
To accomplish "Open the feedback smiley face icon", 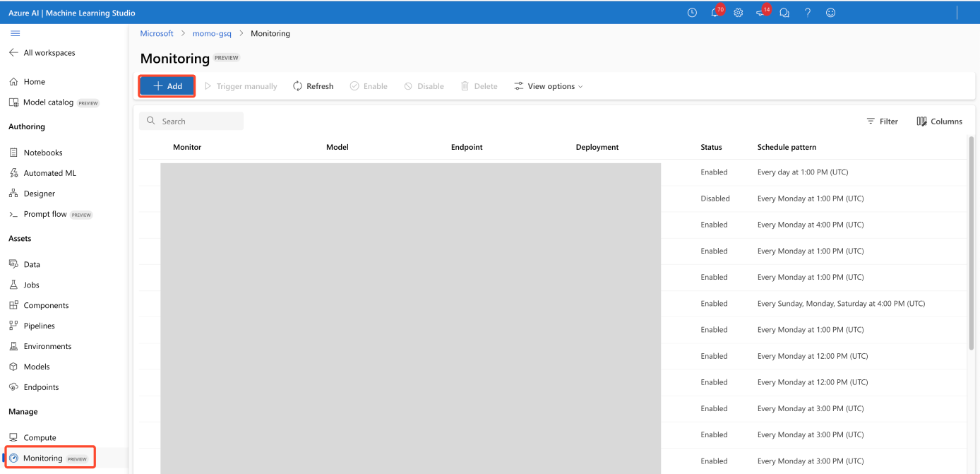I will click(830, 13).
